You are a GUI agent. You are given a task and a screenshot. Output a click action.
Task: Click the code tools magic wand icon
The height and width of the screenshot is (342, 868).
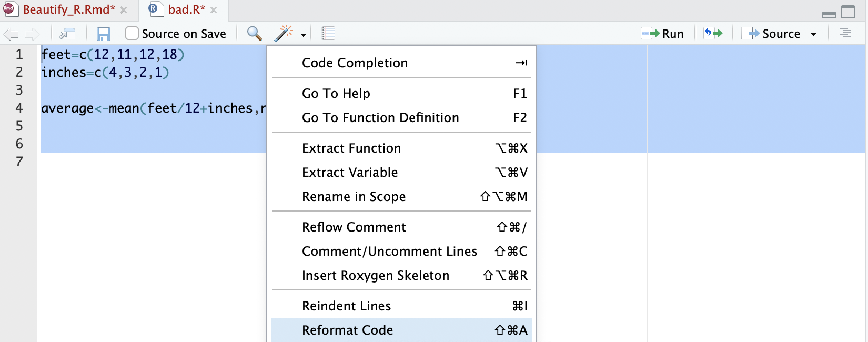pyautogui.click(x=283, y=34)
